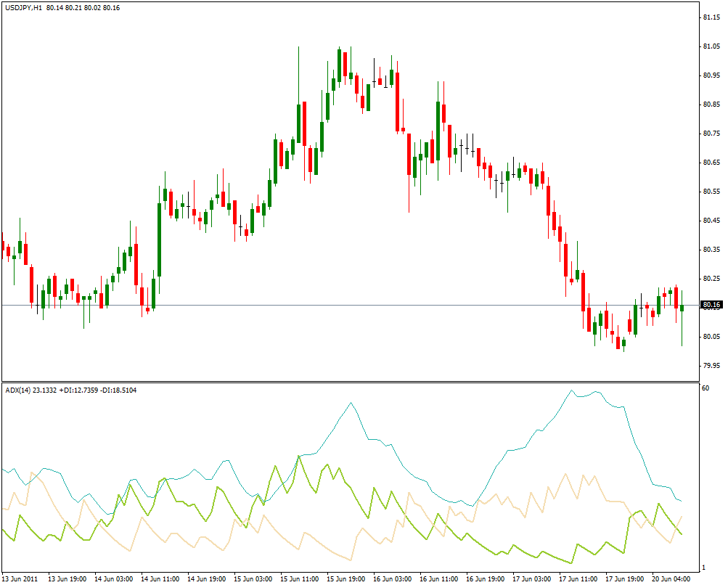The image size is (728, 585).
Task: Click the 80.95 price scale value
Action: point(711,75)
